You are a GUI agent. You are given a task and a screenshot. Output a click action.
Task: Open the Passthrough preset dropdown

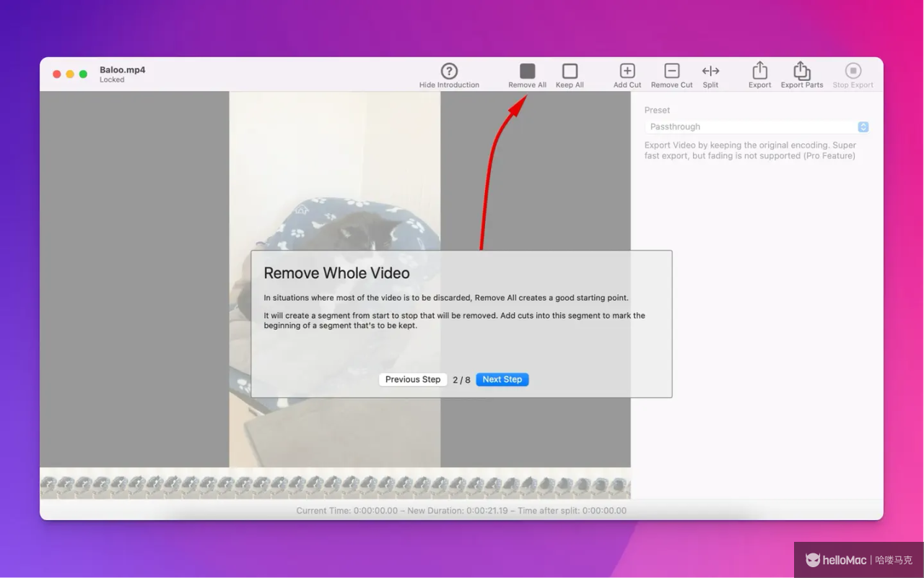pos(757,126)
